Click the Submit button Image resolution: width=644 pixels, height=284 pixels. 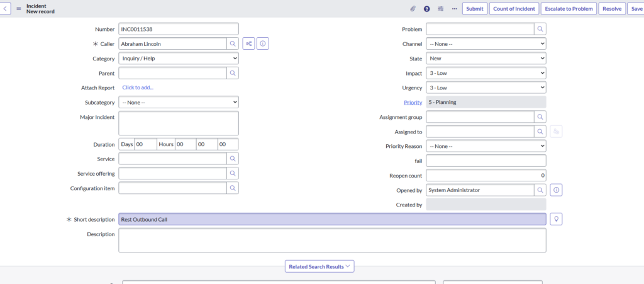click(475, 9)
